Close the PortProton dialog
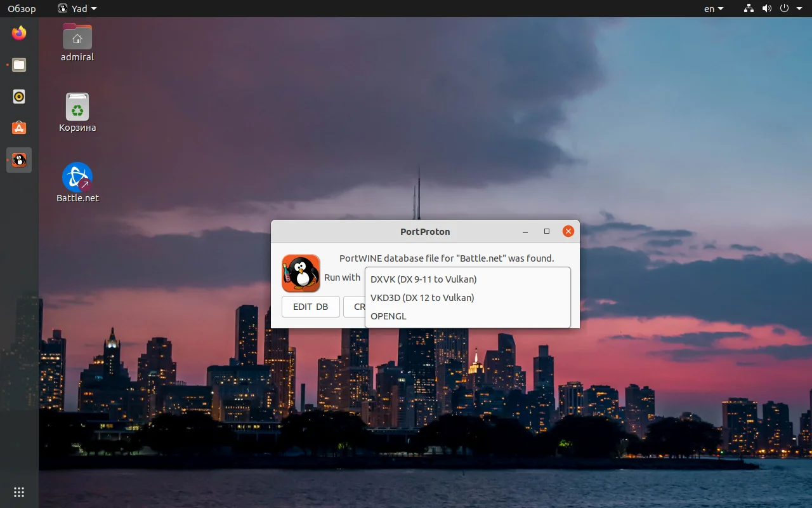 click(x=568, y=232)
